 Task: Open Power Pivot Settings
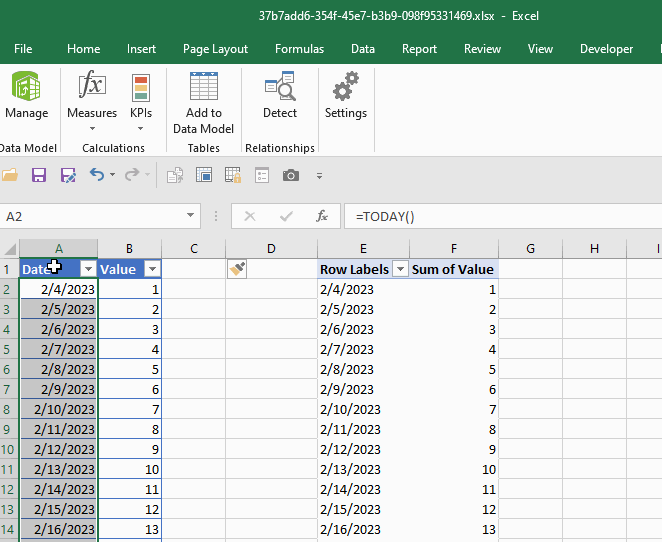(345, 96)
